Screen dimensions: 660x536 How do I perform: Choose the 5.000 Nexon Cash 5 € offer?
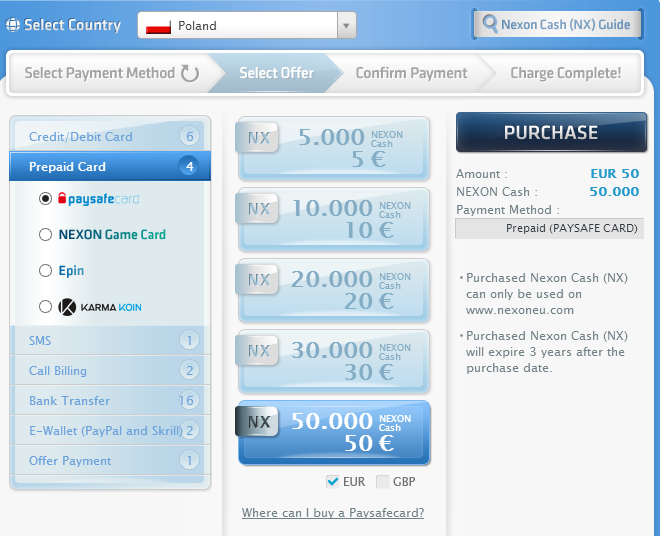(334, 148)
